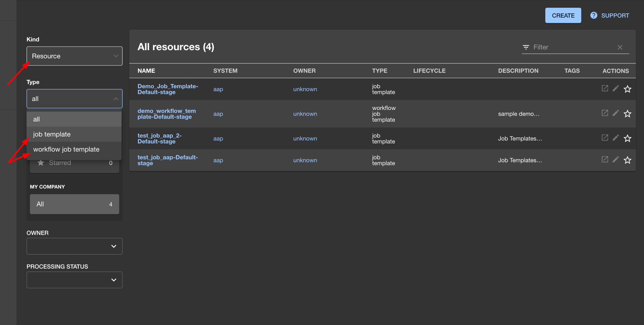Open aap system for test_job_aap-Default-stage row
The width and height of the screenshot is (644, 325).
tap(218, 160)
